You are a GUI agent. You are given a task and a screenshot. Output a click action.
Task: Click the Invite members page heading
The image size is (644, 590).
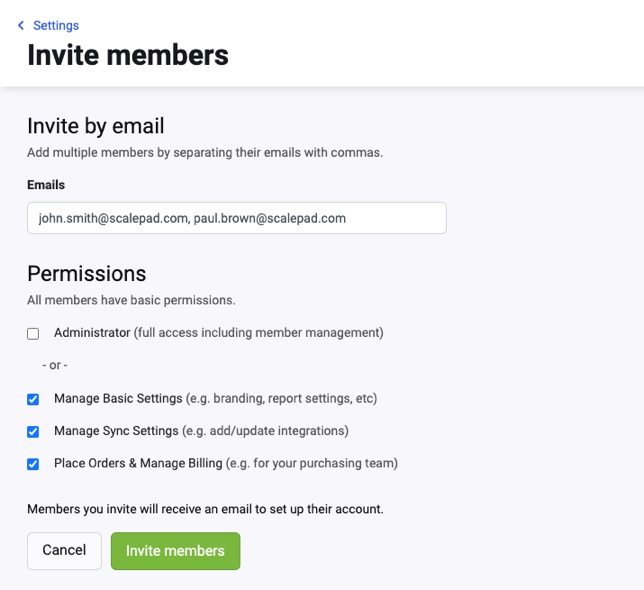(128, 55)
